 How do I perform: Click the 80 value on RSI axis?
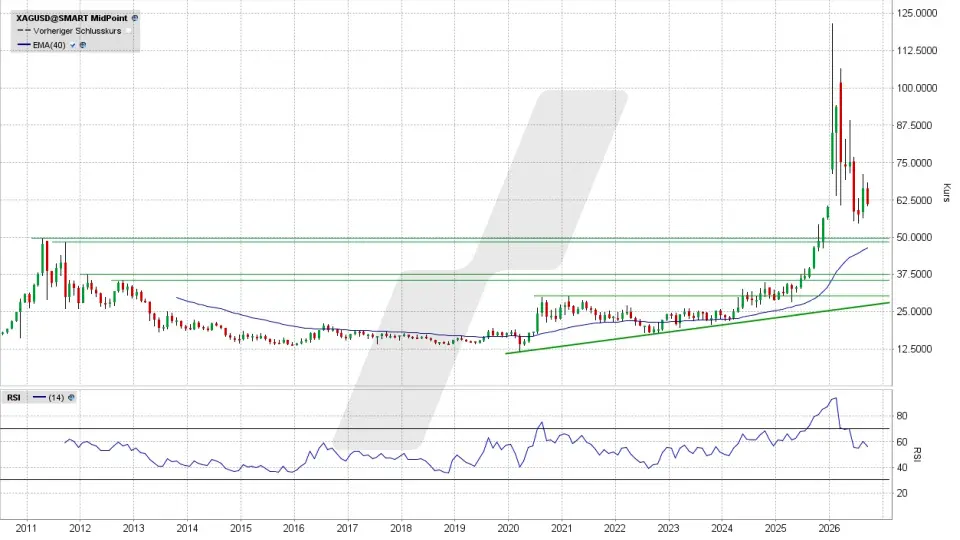[x=901, y=416]
